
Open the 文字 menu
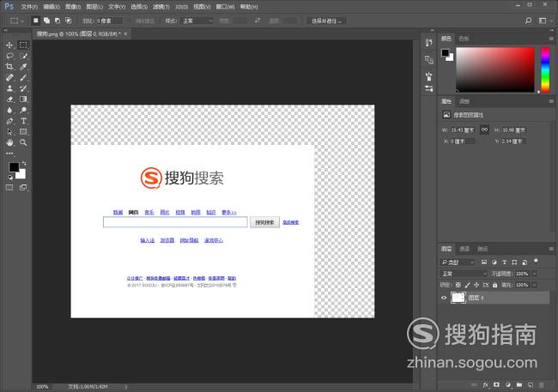(117, 7)
